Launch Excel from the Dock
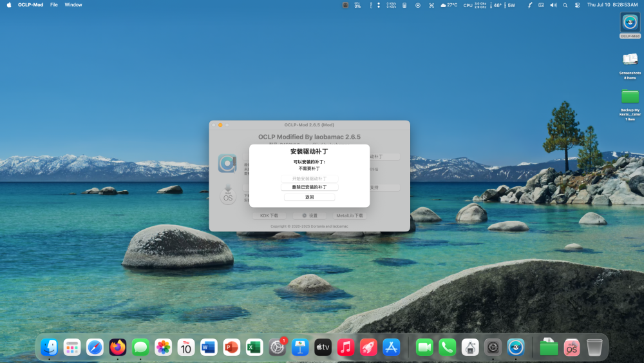644x363 pixels. [x=254, y=348]
